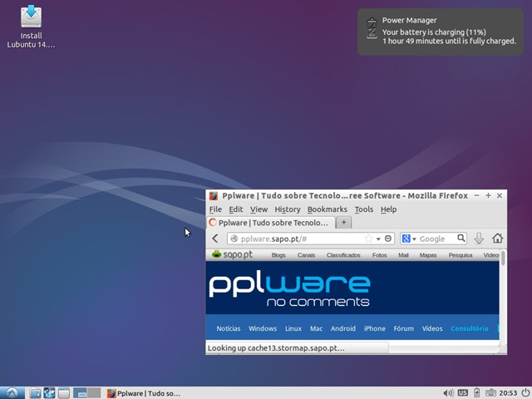Switch to the second workspace in pager

pos(94,393)
